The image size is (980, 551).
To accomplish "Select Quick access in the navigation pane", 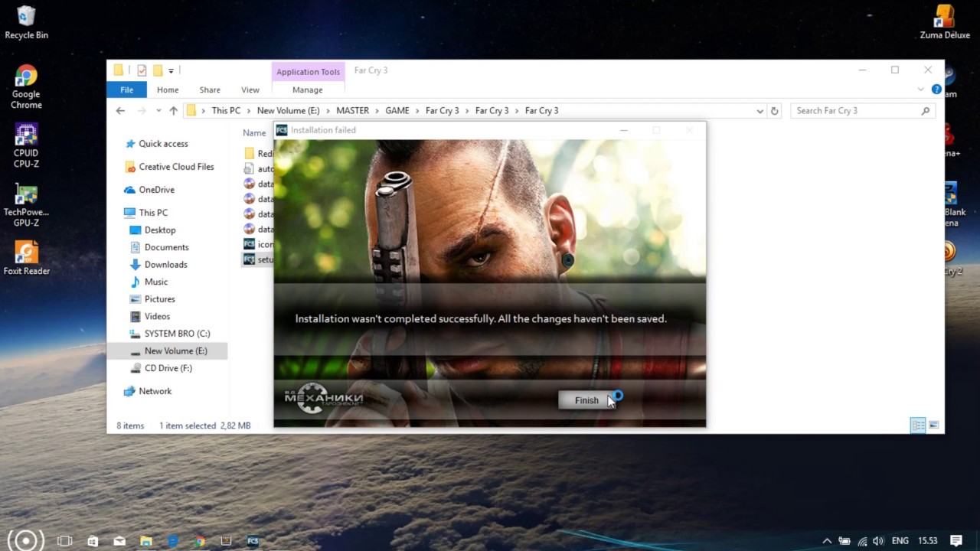I will tap(163, 144).
